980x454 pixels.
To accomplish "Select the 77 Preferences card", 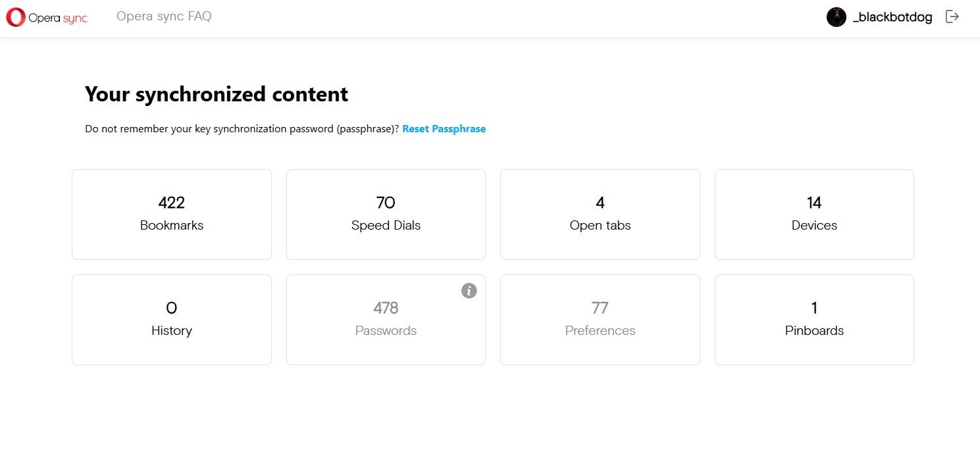I will tap(600, 320).
